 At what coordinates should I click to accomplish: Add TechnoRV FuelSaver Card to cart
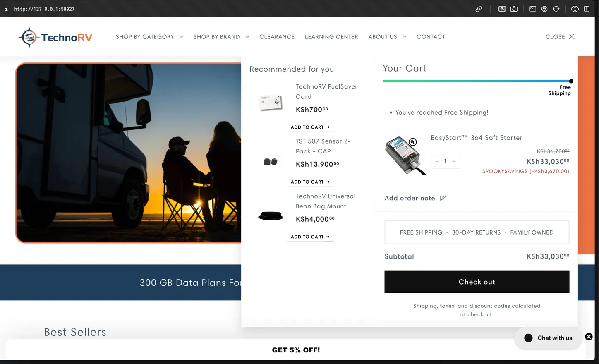[x=310, y=127]
